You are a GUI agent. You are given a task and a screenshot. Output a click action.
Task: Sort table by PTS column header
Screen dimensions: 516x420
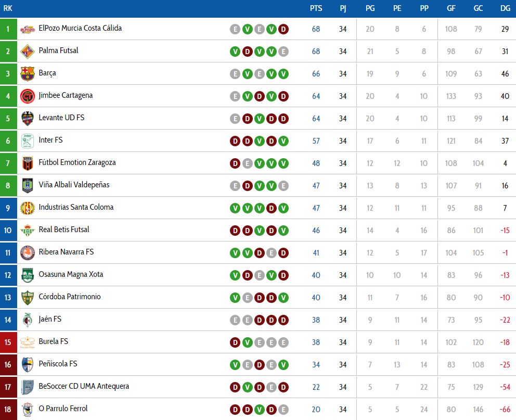click(316, 8)
